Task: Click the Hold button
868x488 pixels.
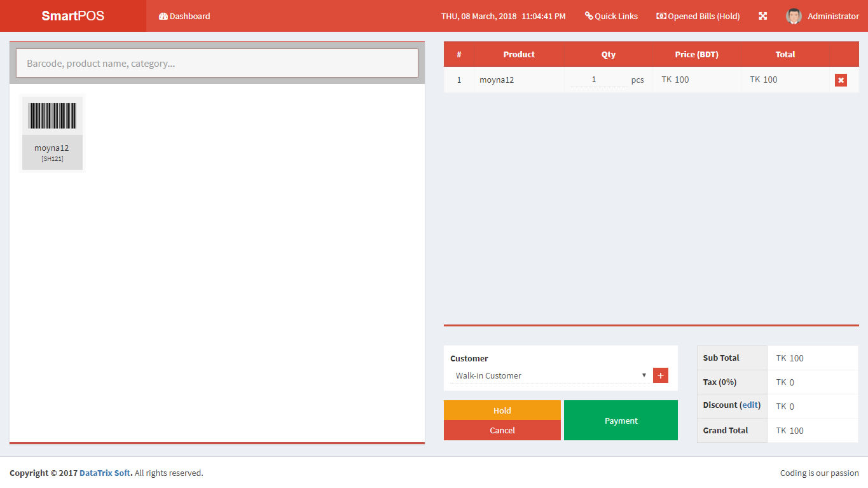Action: [502, 410]
